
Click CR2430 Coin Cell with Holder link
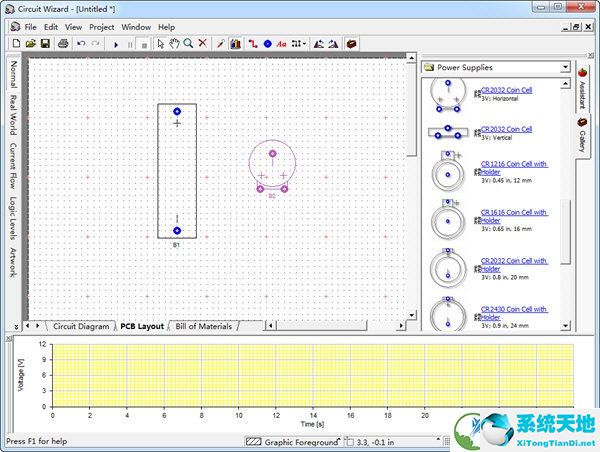click(x=514, y=313)
